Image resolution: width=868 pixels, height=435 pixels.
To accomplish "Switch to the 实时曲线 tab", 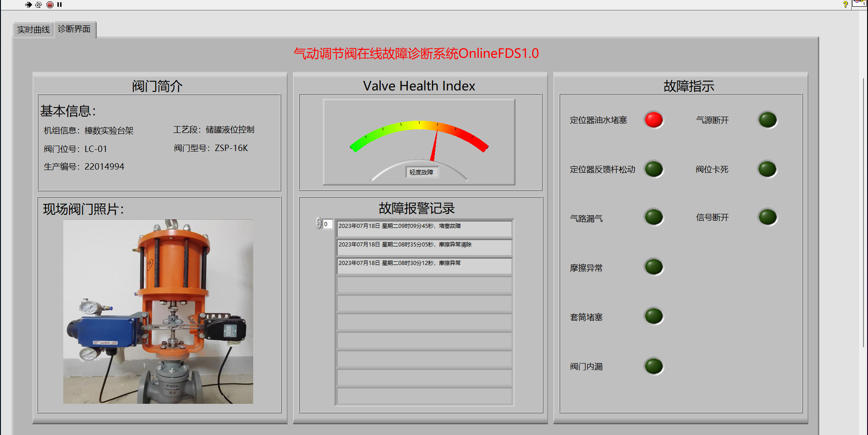I will pyautogui.click(x=33, y=30).
